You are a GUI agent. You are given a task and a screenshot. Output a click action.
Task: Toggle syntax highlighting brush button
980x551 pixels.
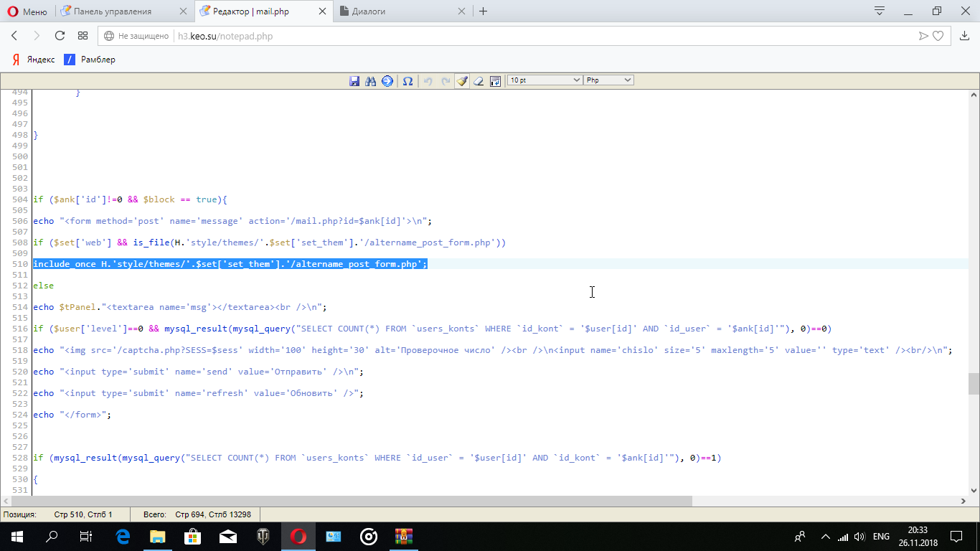pos(462,81)
